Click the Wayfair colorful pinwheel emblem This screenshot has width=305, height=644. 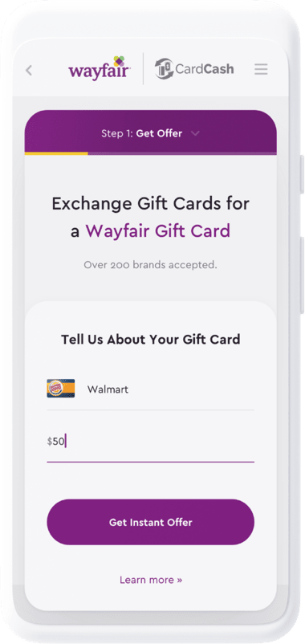[119, 61]
